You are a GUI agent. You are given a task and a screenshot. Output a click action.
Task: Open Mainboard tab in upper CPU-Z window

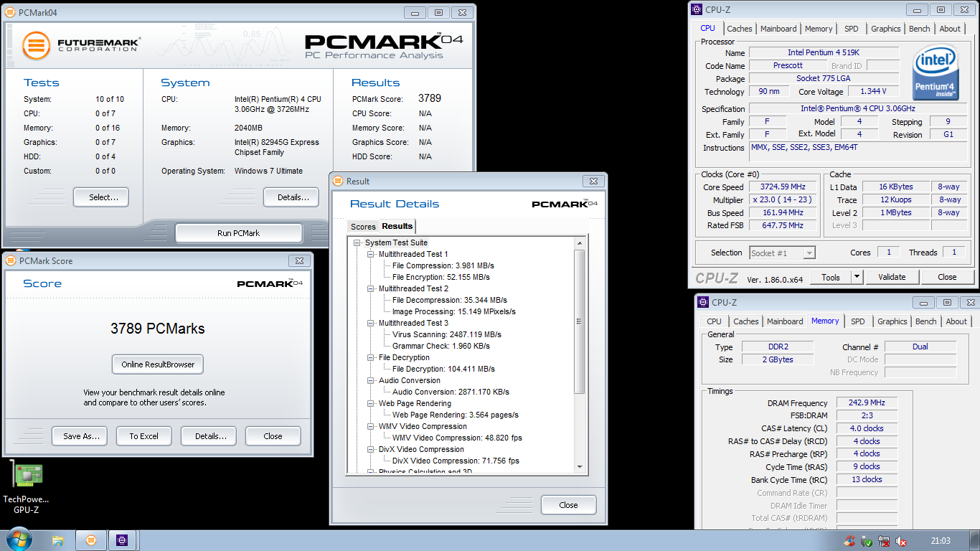778,29
